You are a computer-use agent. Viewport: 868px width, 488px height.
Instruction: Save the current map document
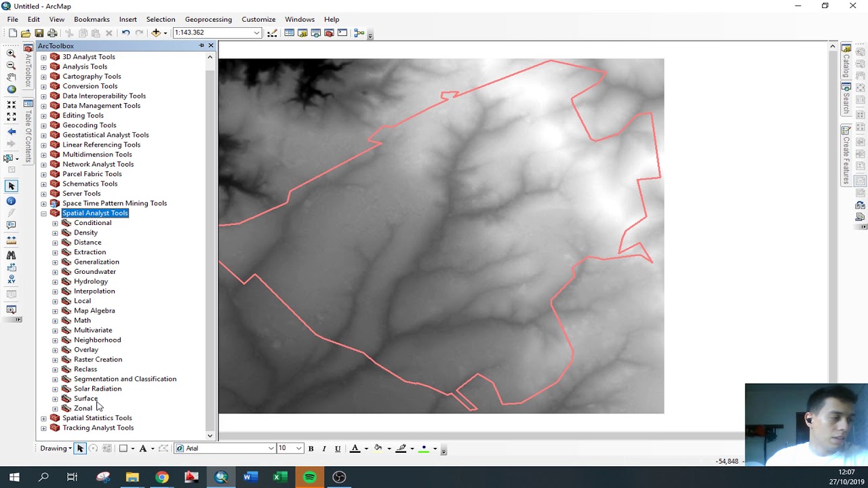click(x=39, y=33)
